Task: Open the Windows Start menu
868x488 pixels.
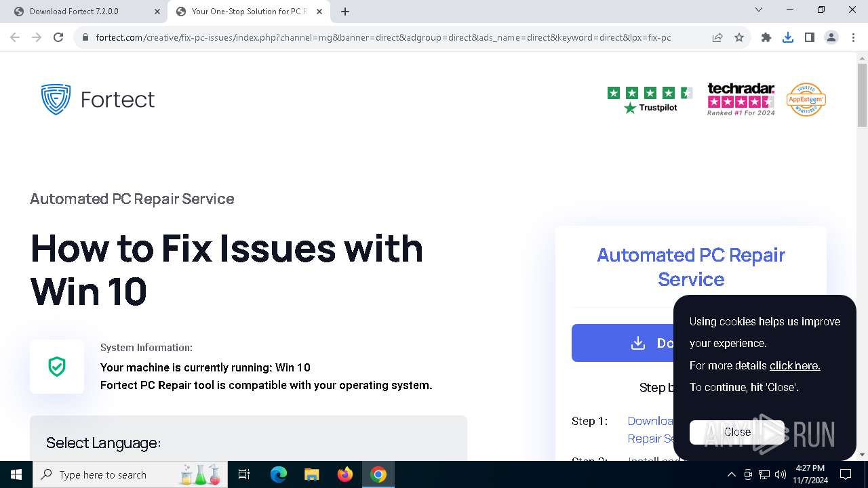Action: tap(16, 474)
